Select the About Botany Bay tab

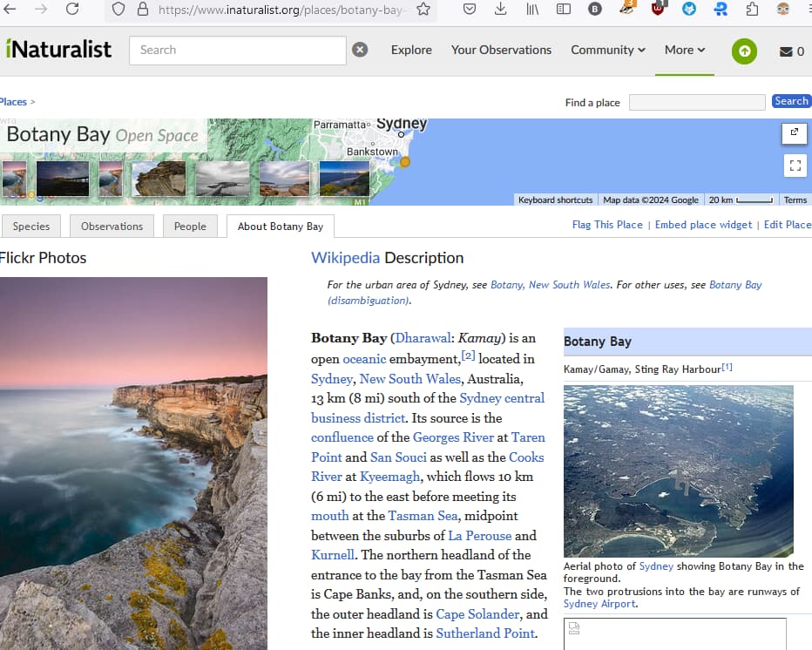(281, 227)
